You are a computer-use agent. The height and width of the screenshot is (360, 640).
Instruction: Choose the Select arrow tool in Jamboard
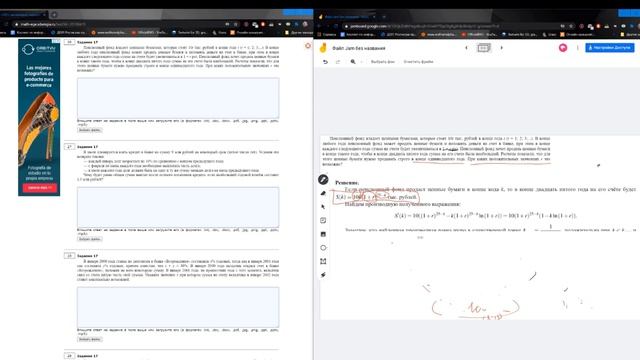(x=323, y=207)
